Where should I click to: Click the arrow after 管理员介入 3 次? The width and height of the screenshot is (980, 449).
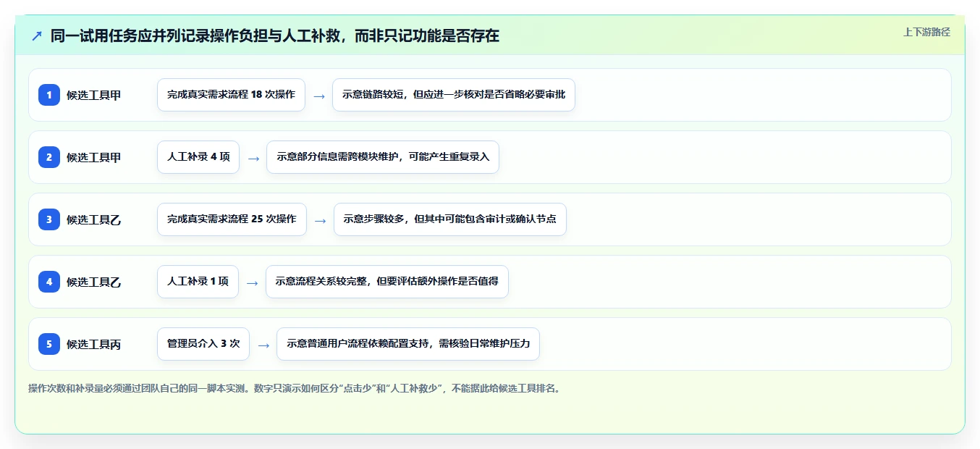tap(263, 345)
